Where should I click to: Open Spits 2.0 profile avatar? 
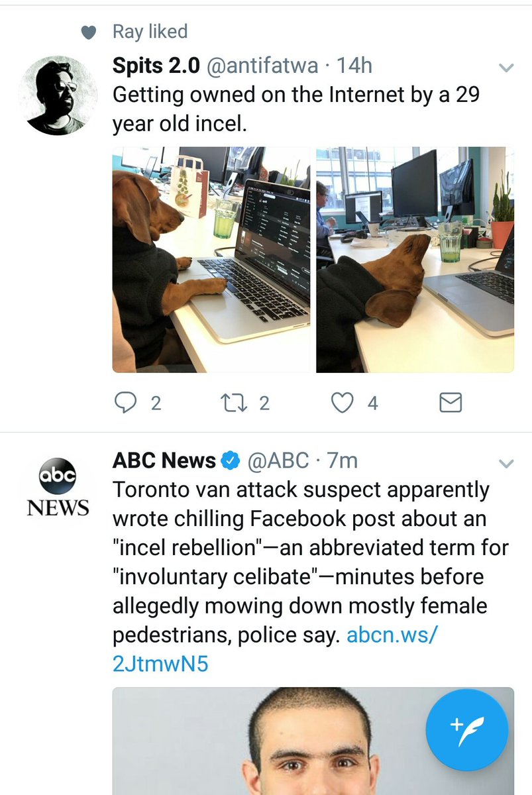tap(58, 95)
